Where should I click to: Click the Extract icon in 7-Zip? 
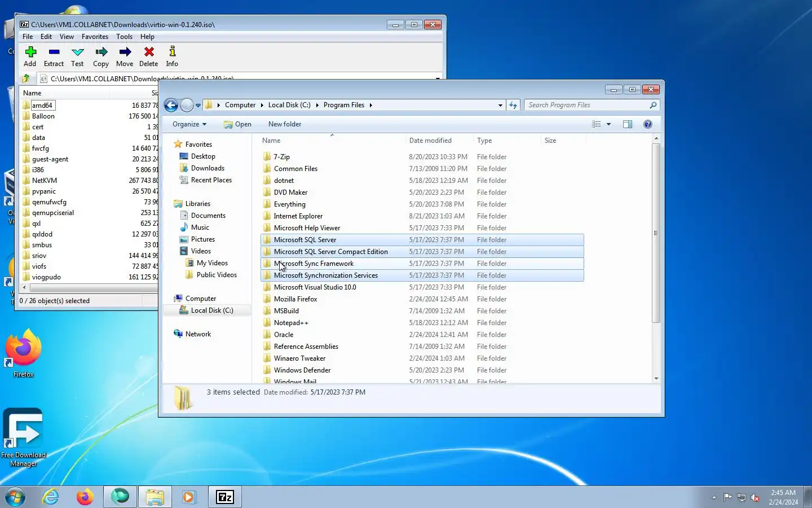[54, 52]
